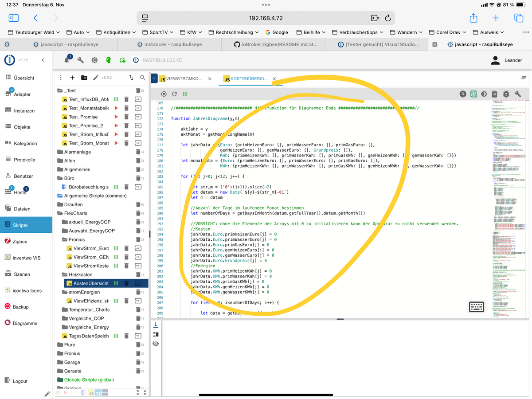Open the ChatGPT AI assistant icon
This screenshot has width=532, height=399.
point(473,94)
